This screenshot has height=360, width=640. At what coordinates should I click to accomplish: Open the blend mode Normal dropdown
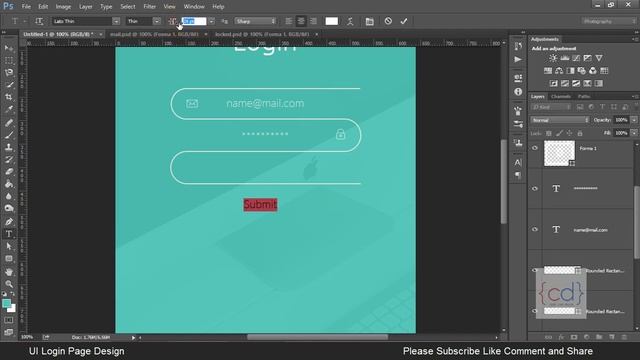coord(560,120)
